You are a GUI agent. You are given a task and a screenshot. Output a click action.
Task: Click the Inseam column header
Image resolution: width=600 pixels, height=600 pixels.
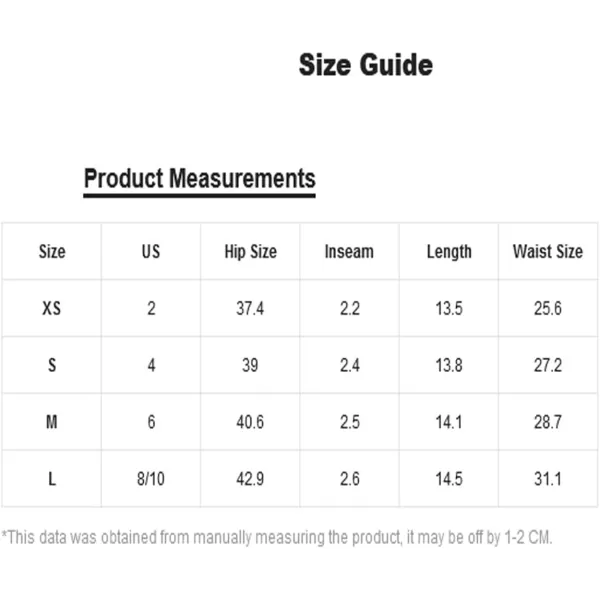pyautogui.click(x=349, y=252)
